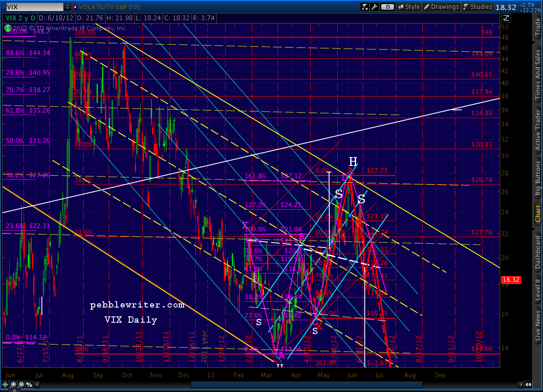Click the horizontal time scrollbar thumb

[x=307, y=384]
